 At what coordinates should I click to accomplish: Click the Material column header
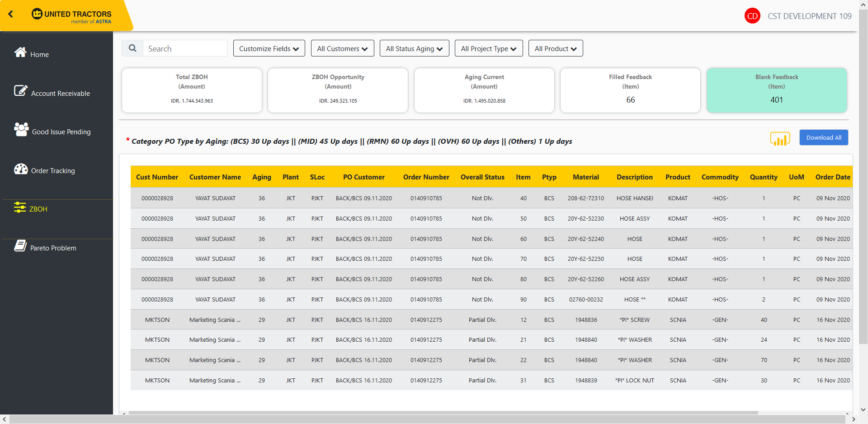click(586, 177)
